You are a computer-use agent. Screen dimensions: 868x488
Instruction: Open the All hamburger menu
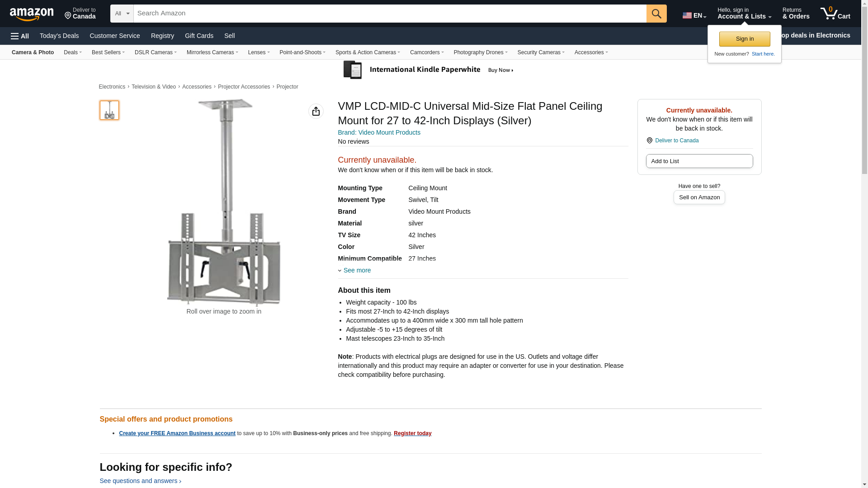pos(20,36)
